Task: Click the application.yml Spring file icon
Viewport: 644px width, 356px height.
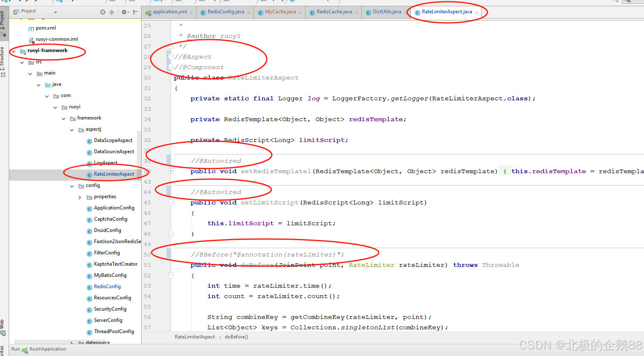Action: [x=148, y=13]
